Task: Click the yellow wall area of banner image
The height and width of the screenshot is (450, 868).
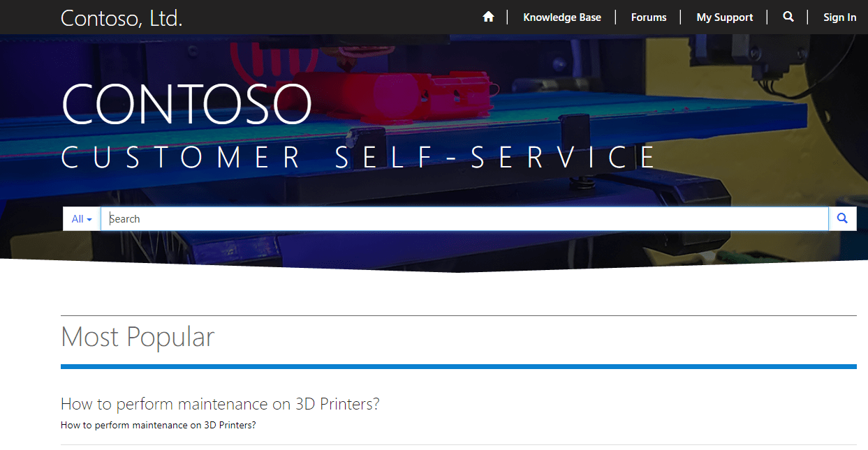Action: tap(831, 140)
